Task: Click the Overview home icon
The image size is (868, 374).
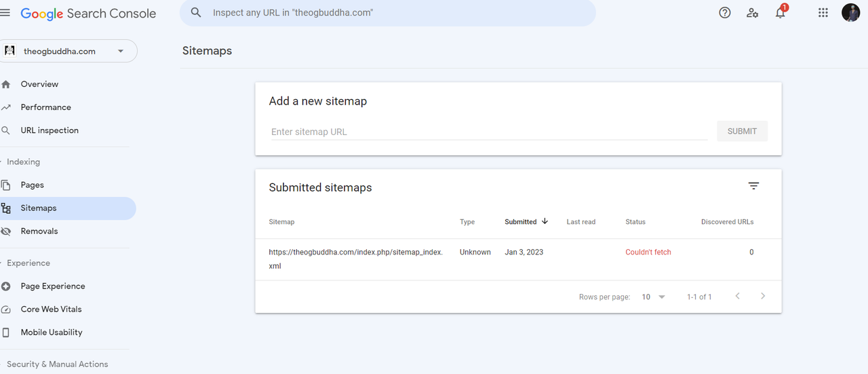Action: pos(6,85)
